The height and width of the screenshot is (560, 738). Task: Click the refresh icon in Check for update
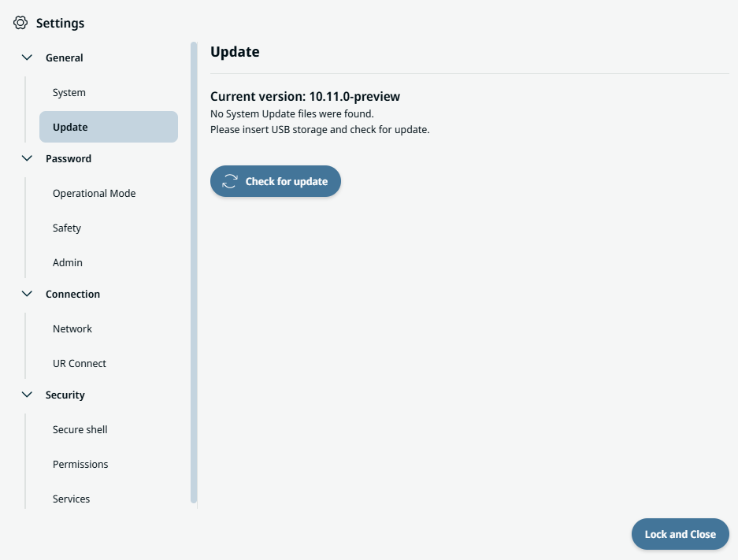(x=230, y=181)
